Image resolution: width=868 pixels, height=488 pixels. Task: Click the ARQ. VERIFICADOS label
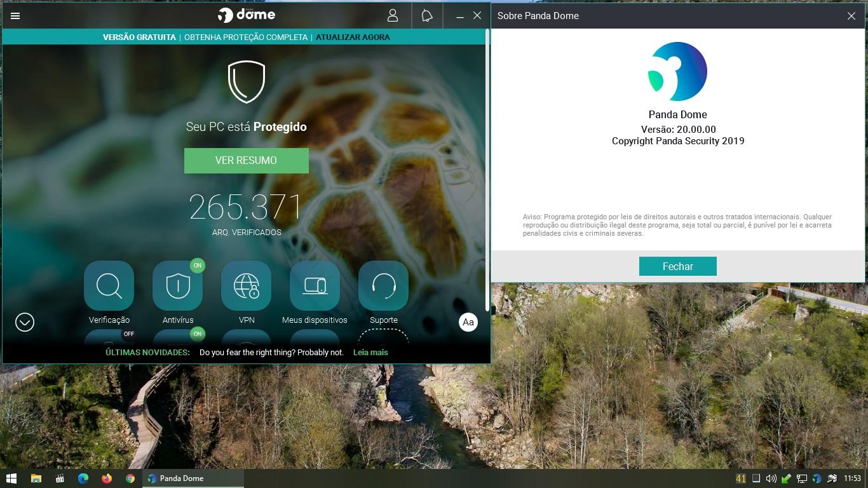(x=247, y=232)
